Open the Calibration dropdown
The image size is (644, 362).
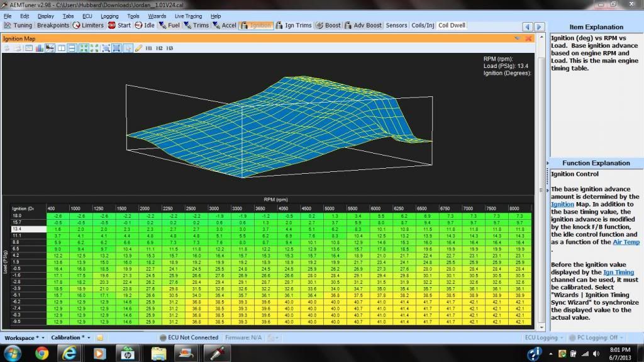70,337
